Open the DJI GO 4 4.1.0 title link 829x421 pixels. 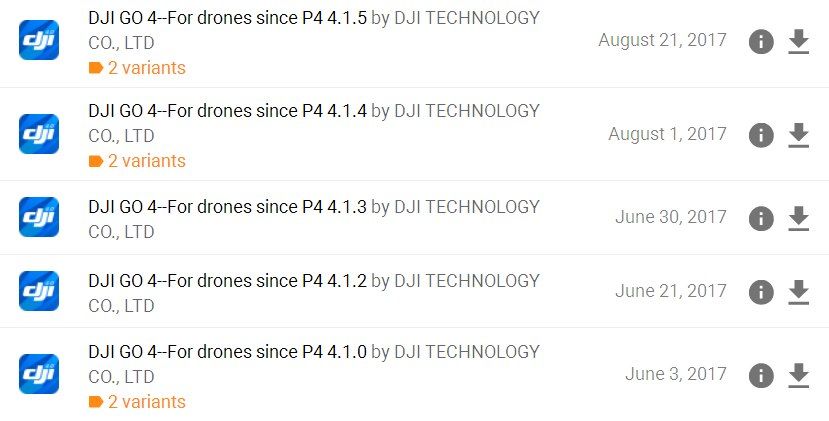(227, 352)
